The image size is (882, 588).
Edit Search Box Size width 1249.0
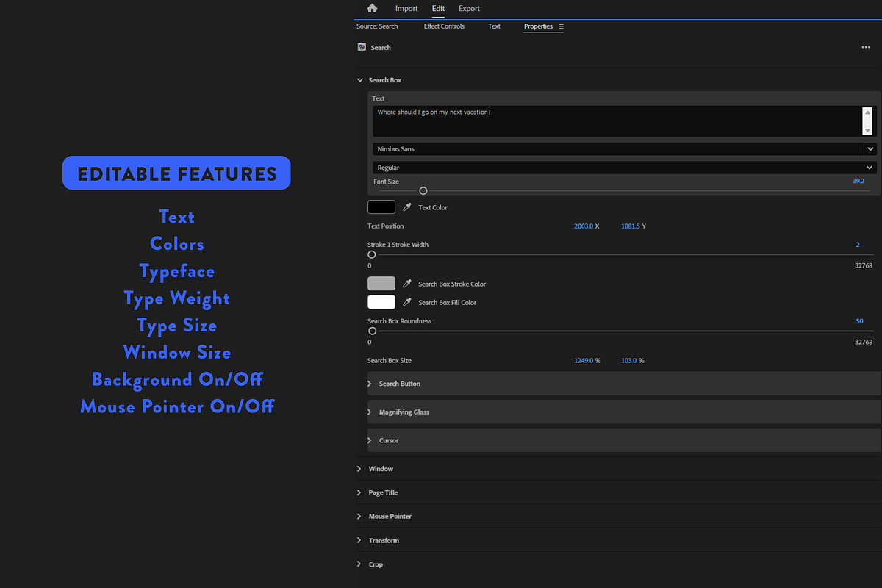coord(584,361)
